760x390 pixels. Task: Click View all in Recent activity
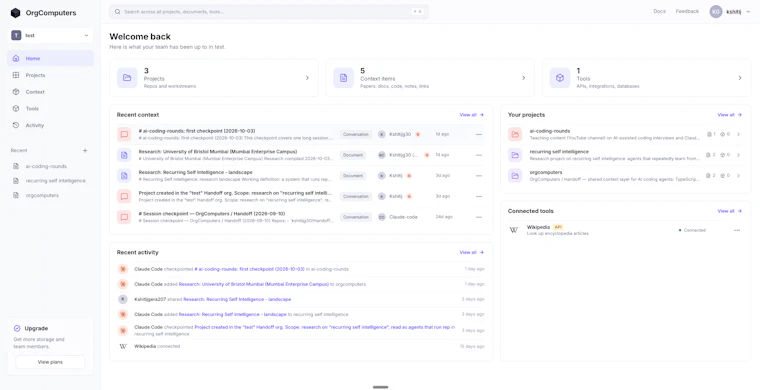(472, 252)
